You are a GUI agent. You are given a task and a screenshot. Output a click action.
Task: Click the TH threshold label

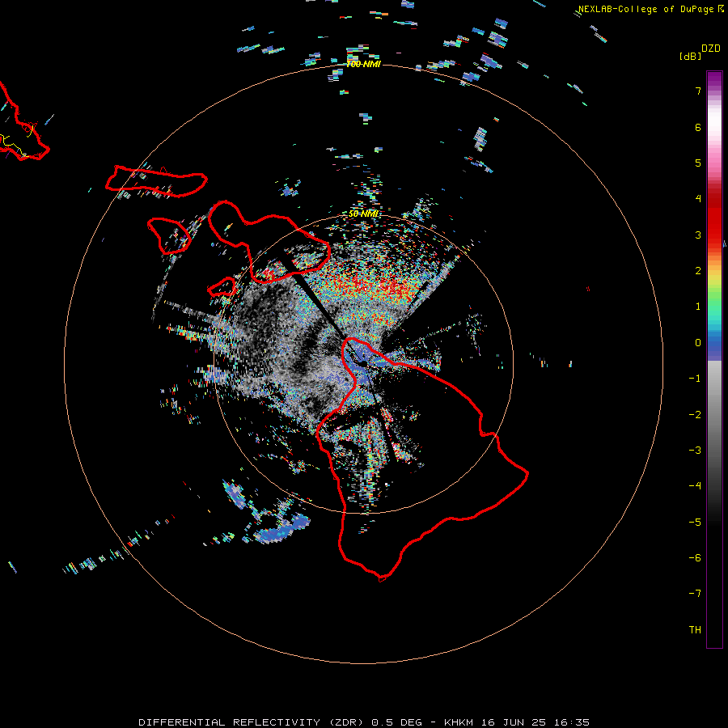click(695, 630)
